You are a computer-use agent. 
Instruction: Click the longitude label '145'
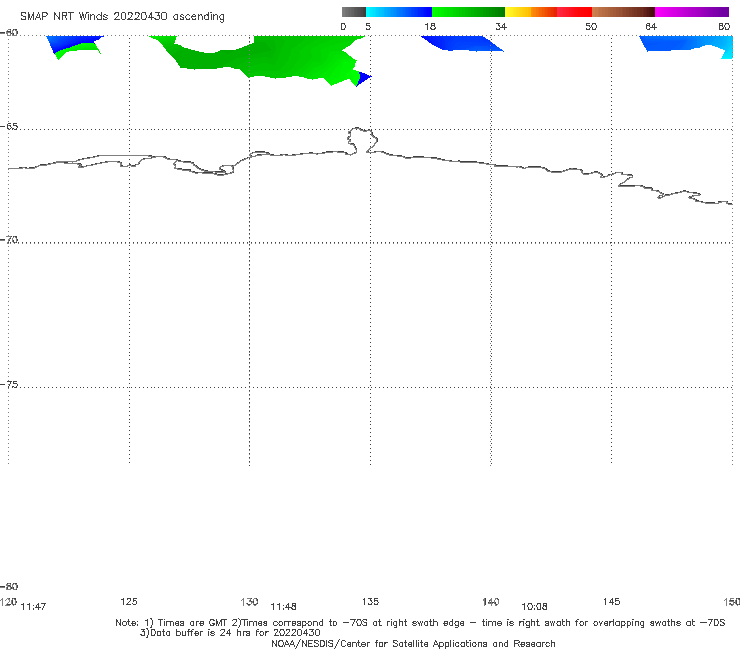click(612, 601)
